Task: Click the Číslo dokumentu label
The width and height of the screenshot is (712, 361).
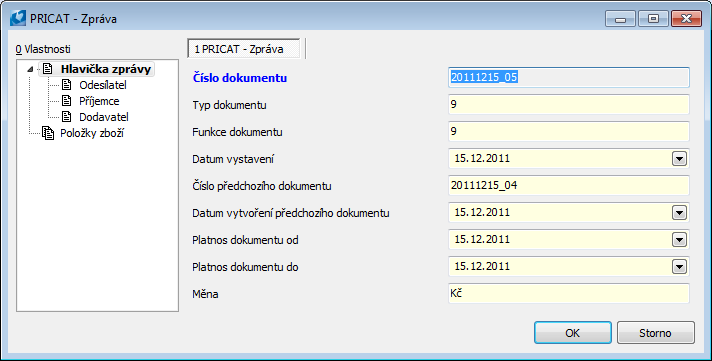Action: click(x=240, y=78)
